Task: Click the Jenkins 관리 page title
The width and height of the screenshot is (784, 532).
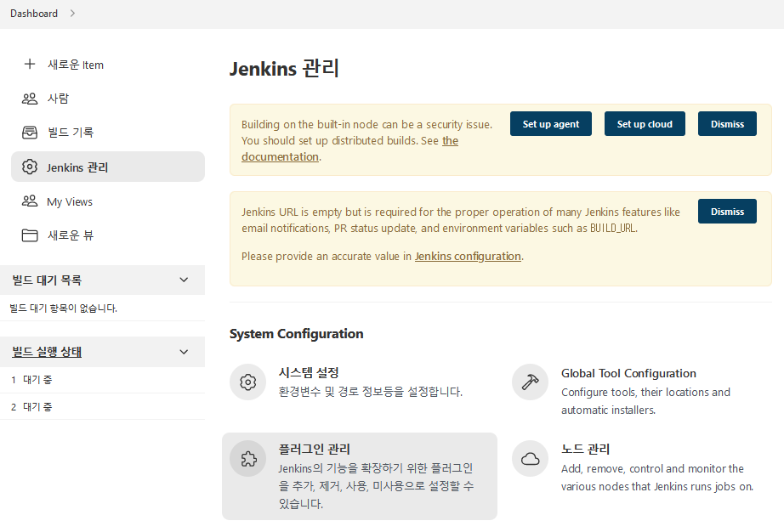Action: pyautogui.click(x=284, y=69)
